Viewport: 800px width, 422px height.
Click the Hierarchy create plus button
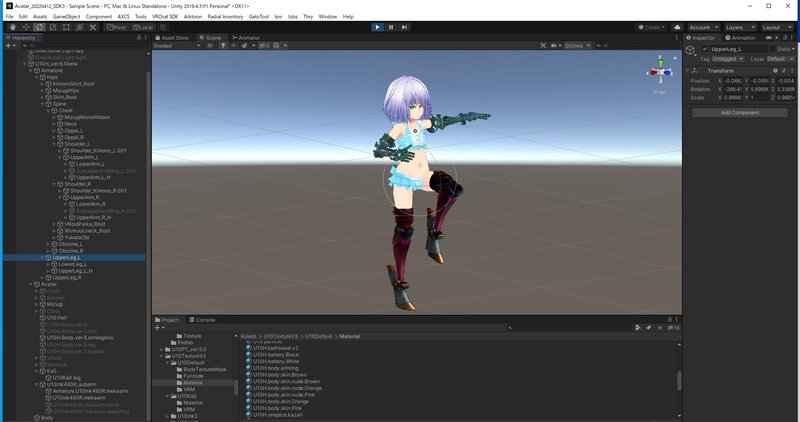pos(9,45)
